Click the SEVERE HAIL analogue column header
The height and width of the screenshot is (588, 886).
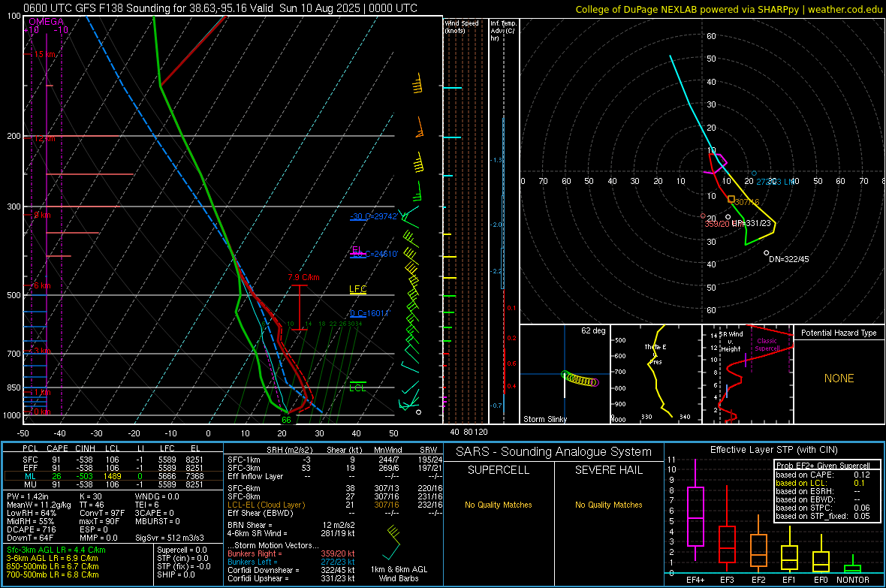click(608, 470)
